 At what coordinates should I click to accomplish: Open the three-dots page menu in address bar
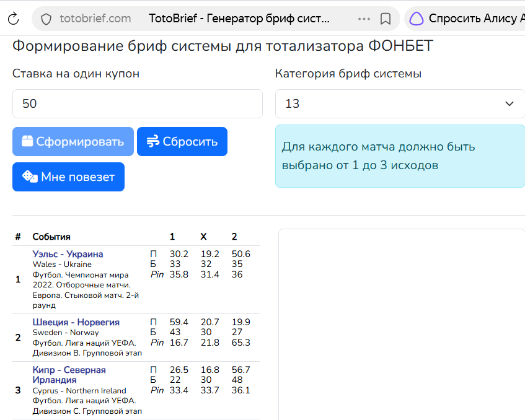[364, 19]
